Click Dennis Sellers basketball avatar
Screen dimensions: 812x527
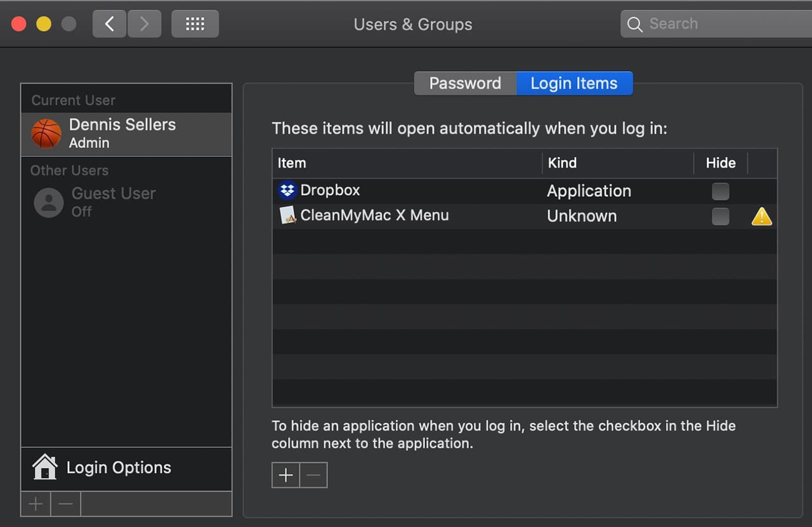tap(46, 133)
